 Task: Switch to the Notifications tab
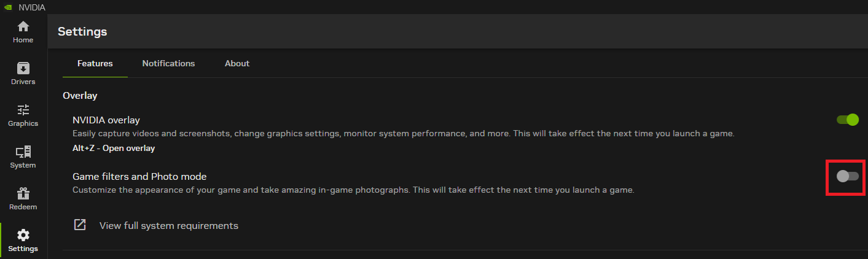click(168, 63)
